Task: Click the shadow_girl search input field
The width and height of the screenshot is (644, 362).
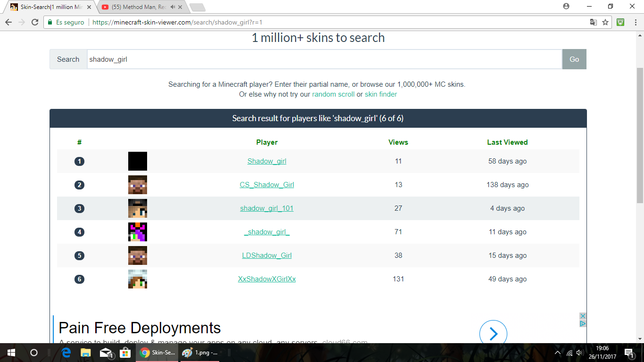Action: 324,59
